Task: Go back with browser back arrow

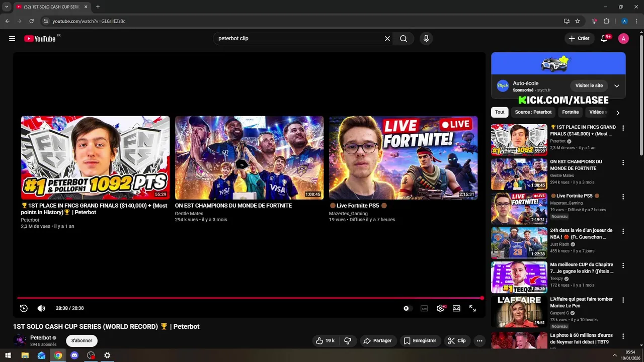Action: coord(7,21)
